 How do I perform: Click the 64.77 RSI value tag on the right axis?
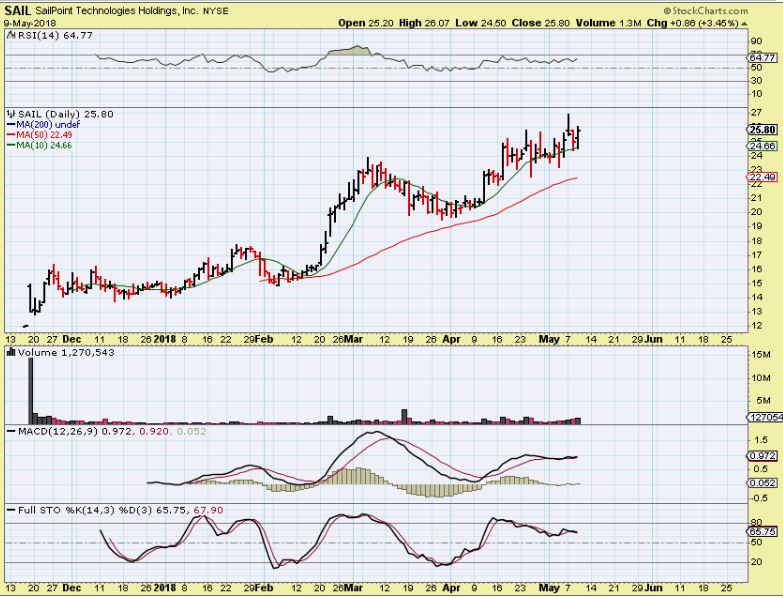(763, 58)
